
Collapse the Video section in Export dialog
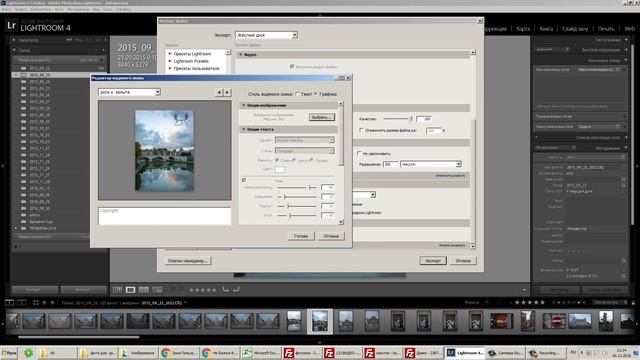coord(240,54)
